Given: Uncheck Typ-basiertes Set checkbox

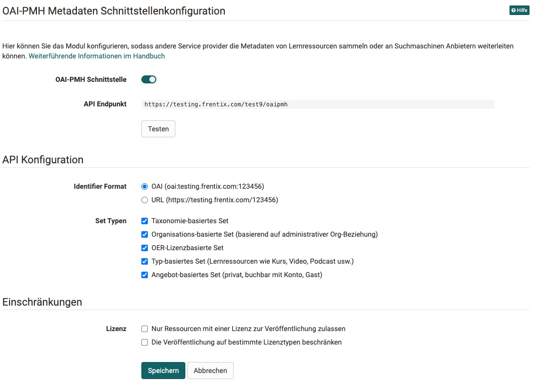Looking at the screenshot, I should coord(145,261).
